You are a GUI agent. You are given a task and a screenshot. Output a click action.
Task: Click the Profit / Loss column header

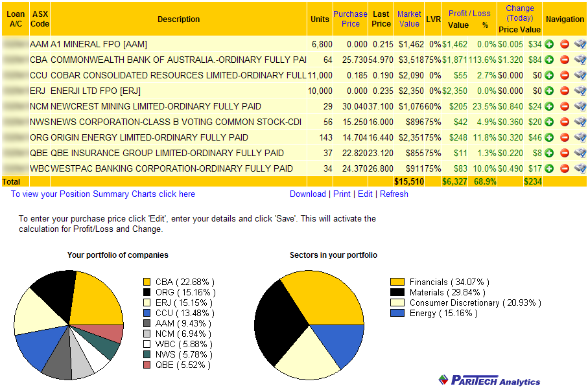click(x=469, y=14)
